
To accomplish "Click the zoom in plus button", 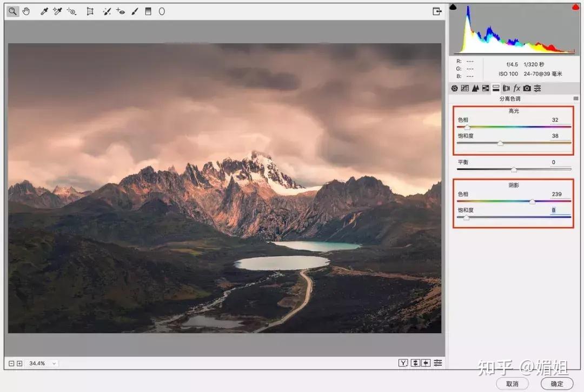I will (19, 363).
